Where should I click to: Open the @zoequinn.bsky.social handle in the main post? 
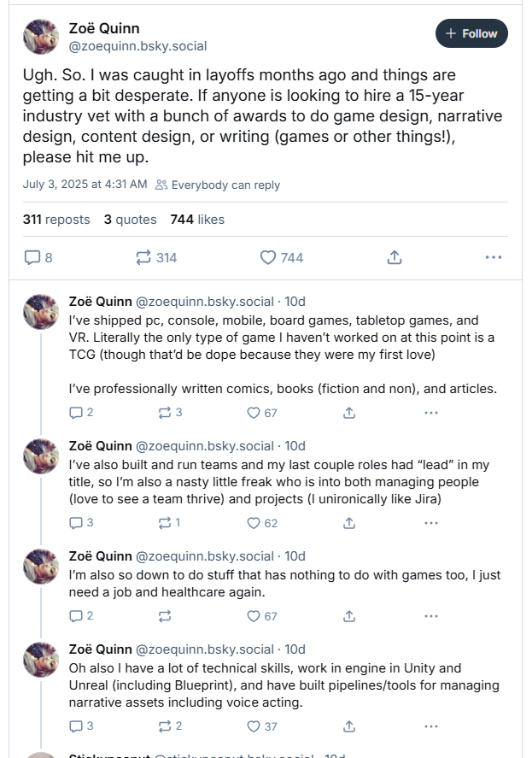coord(137,46)
